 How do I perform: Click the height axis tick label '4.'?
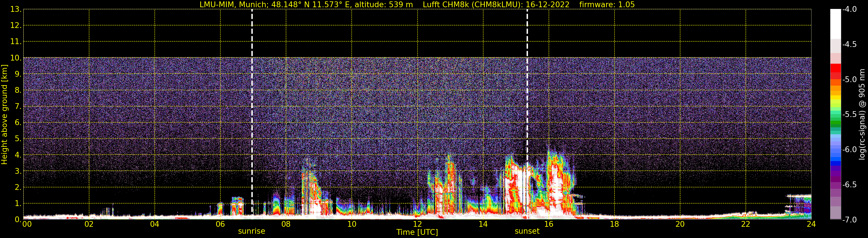(x=18, y=155)
